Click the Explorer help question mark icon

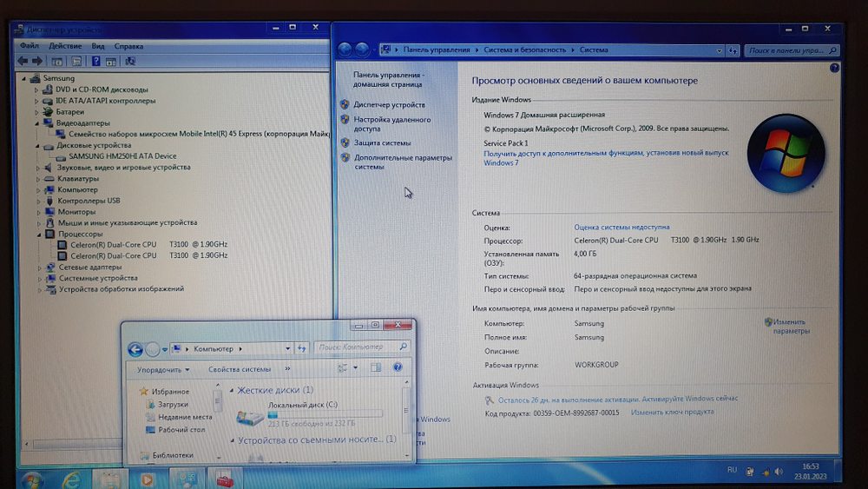(398, 368)
